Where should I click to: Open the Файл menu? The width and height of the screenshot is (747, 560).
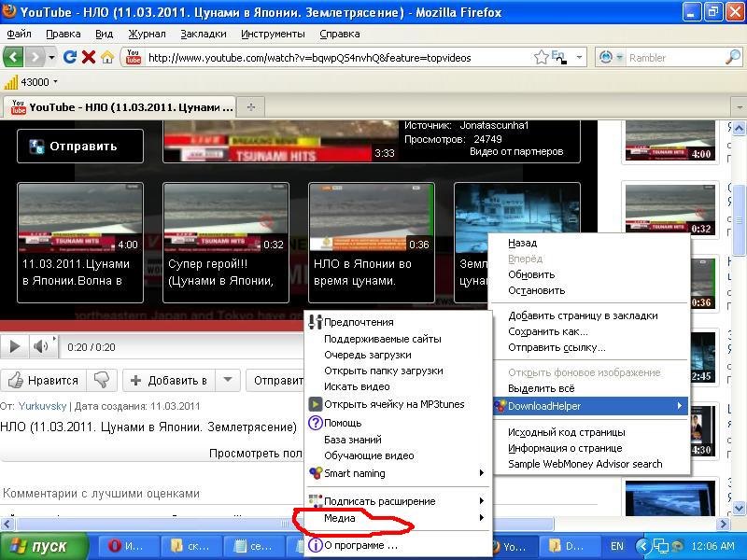click(19, 34)
